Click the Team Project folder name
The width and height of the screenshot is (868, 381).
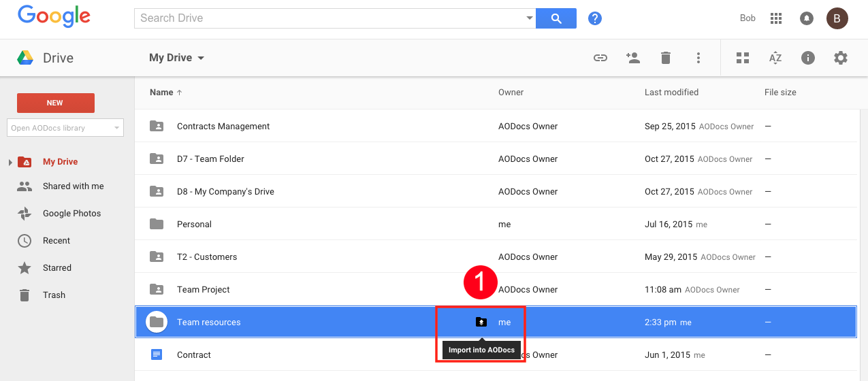204,290
